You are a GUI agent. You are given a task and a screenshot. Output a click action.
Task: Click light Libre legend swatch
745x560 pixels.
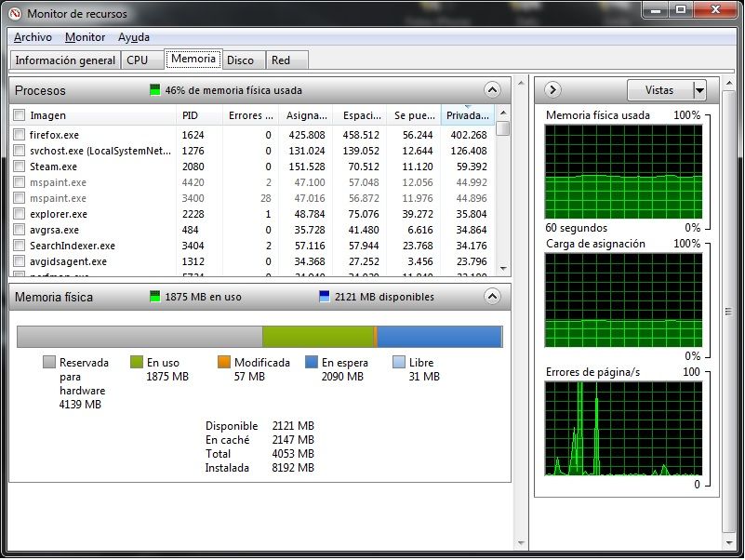[x=399, y=362]
